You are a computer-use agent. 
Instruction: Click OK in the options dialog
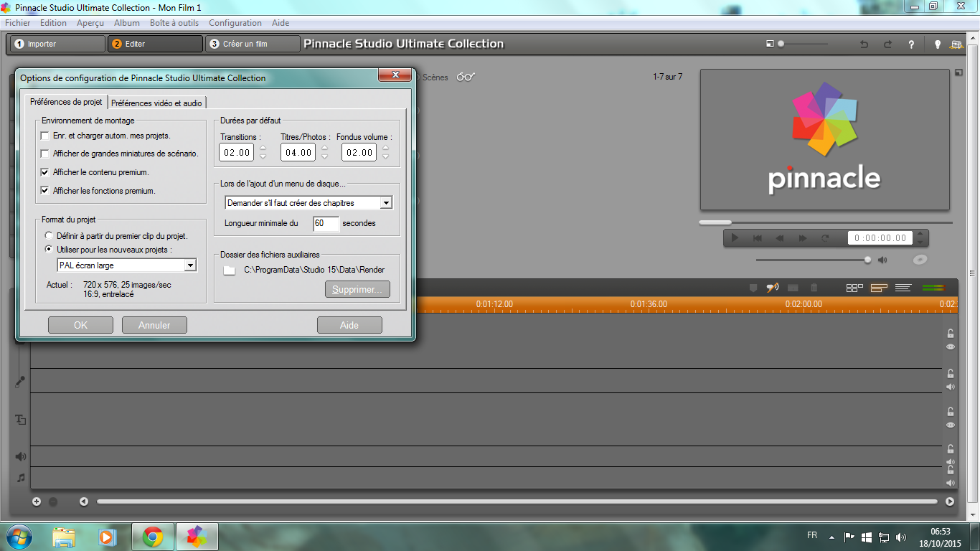(80, 325)
